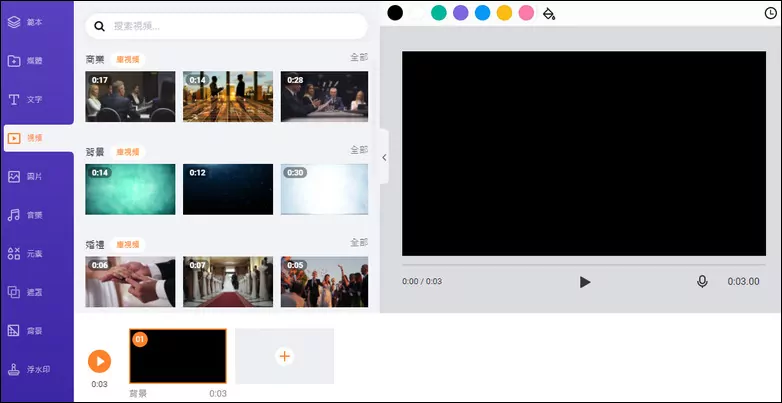Open the Watermark (浮水印) stamp section
The height and width of the screenshot is (403, 782).
pos(29,370)
